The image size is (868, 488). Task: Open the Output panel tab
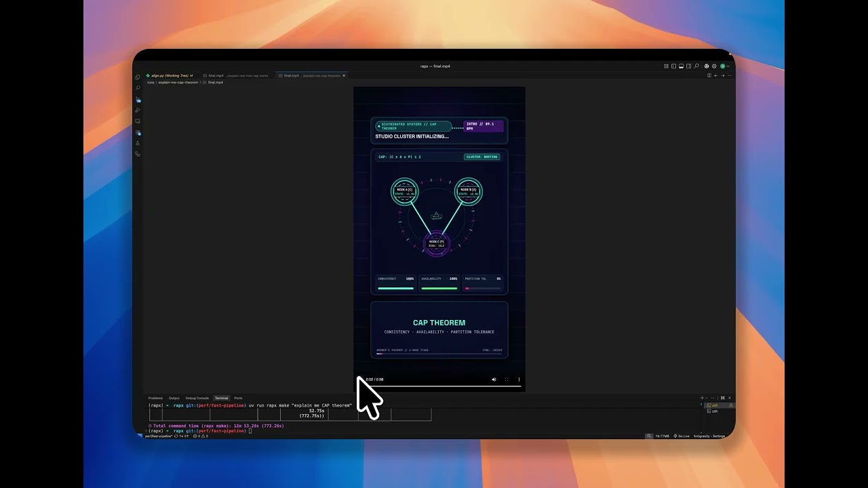tap(174, 398)
